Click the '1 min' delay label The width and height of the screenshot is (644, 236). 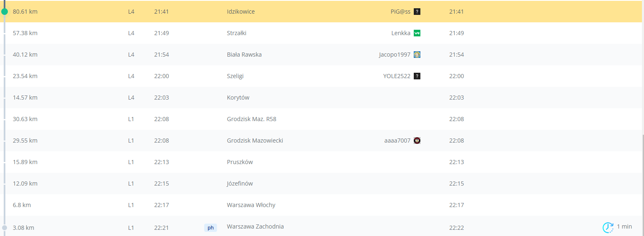[624, 226]
